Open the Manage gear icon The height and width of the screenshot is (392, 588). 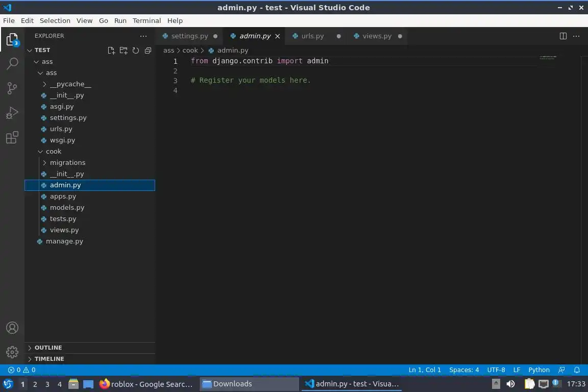12,352
